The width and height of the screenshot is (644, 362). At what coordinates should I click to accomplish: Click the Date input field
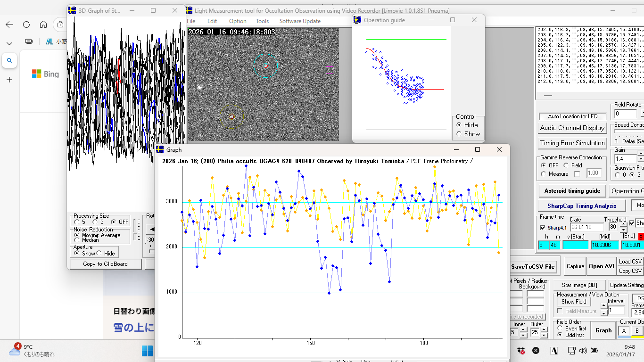click(586, 227)
